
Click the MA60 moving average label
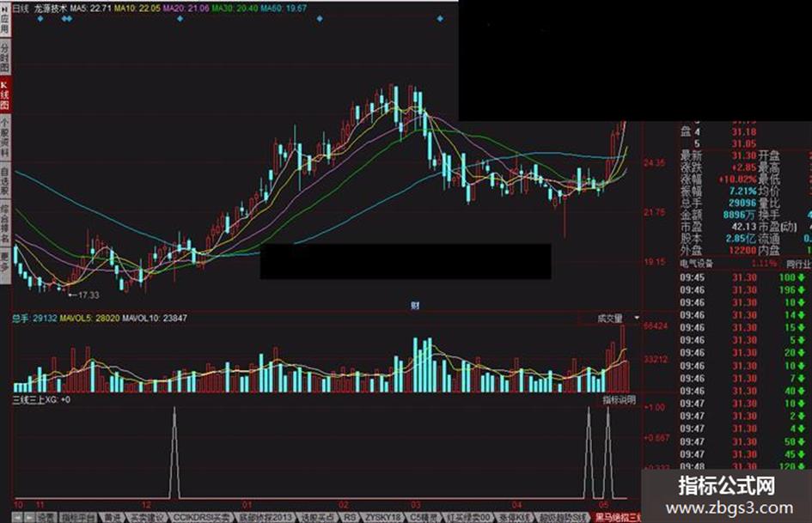(x=284, y=9)
